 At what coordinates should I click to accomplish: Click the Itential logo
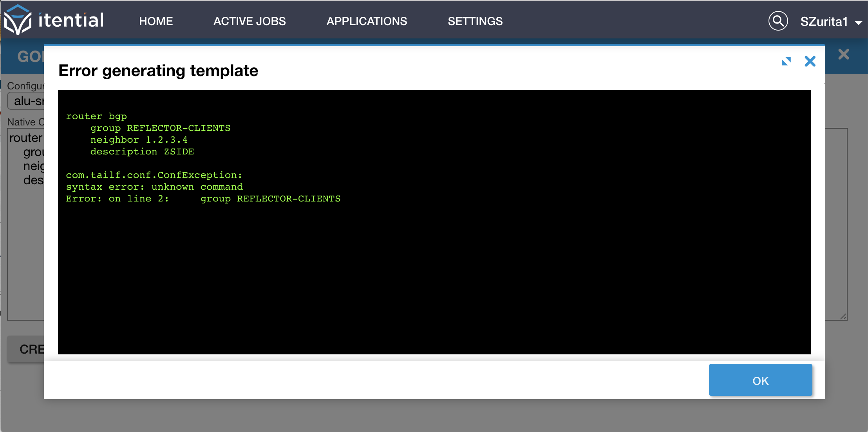click(54, 20)
